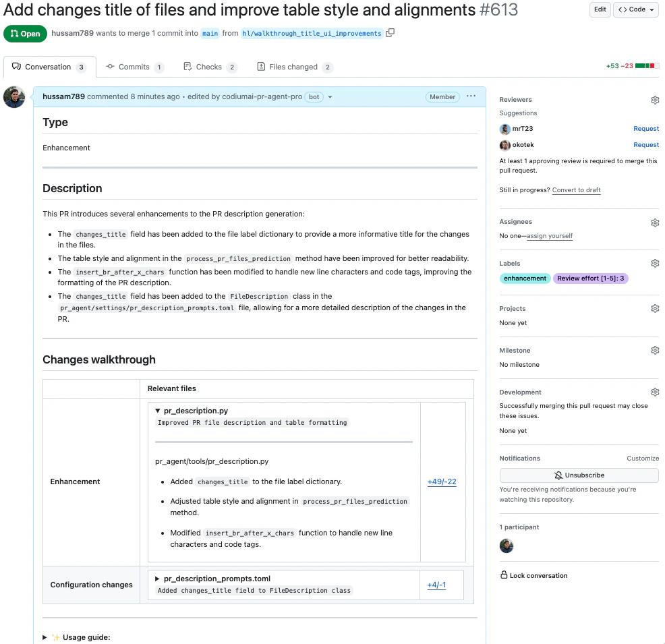The height and width of the screenshot is (644, 665).
Task: Click hussam789 author name in comment header
Action: [63, 96]
